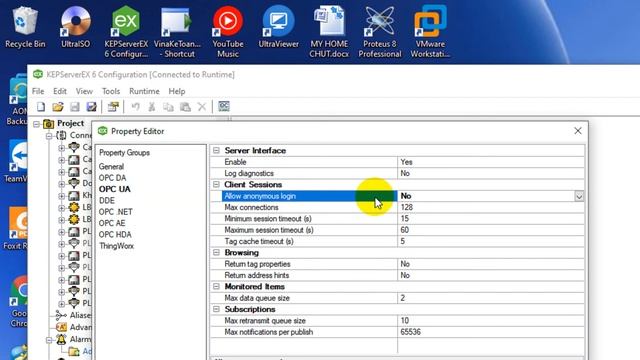The width and height of the screenshot is (640, 360).
Task: Open the UltraISO desktop shortcut
Action: (76, 28)
